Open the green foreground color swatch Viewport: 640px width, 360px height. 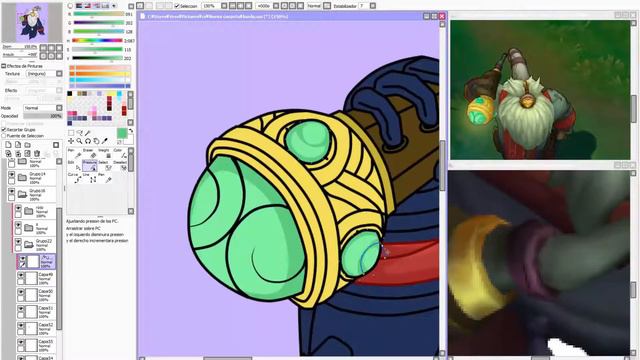point(122,133)
